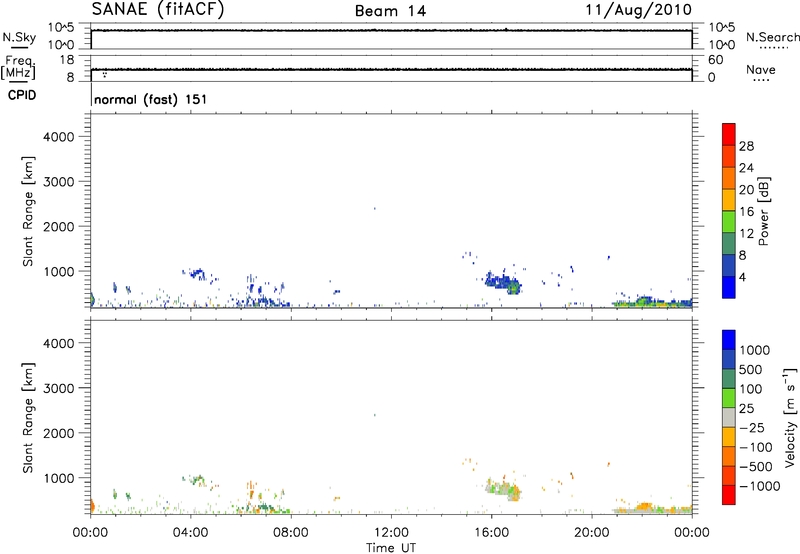Click the 'CPID' label

(x=22, y=95)
